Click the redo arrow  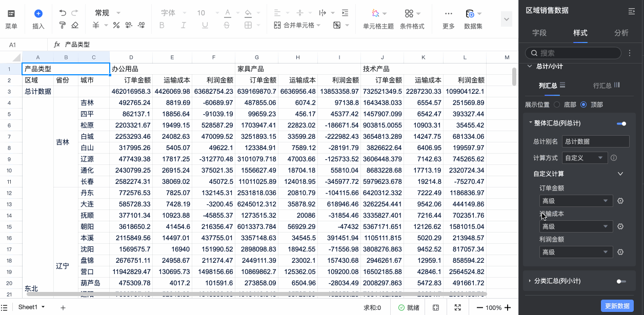(75, 13)
